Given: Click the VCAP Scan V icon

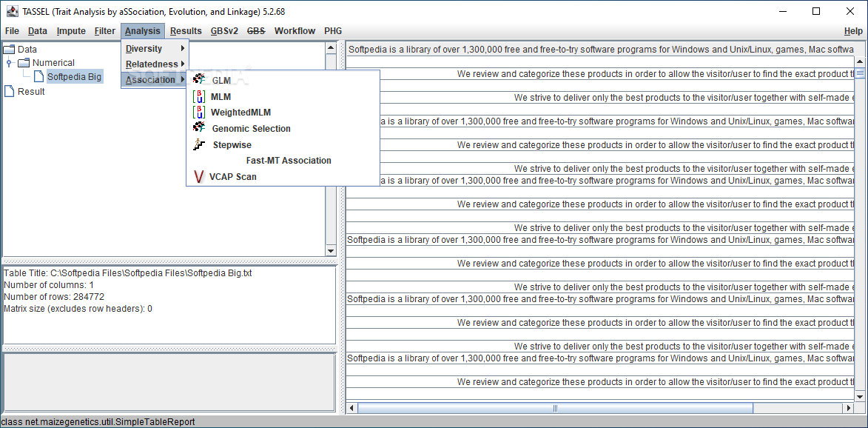Looking at the screenshot, I should [199, 177].
